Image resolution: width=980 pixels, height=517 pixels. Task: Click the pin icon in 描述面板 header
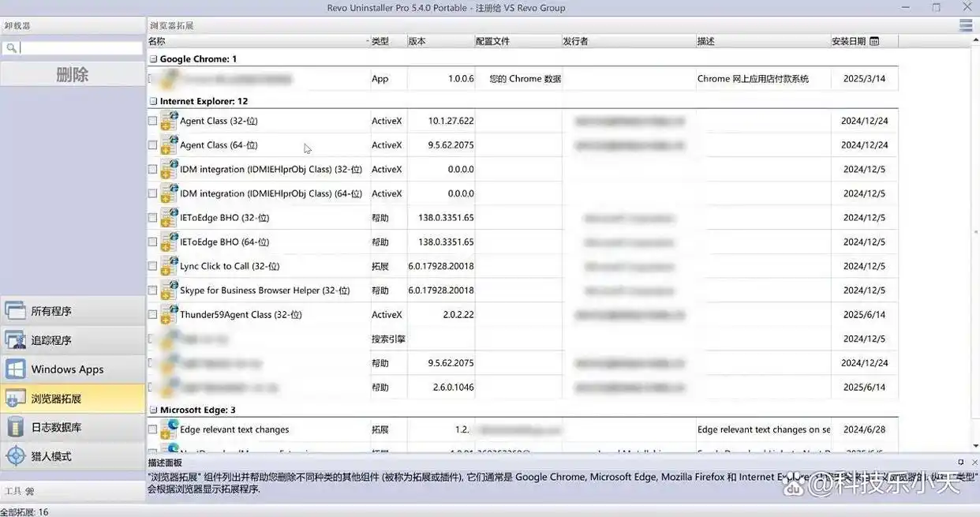[961, 463]
